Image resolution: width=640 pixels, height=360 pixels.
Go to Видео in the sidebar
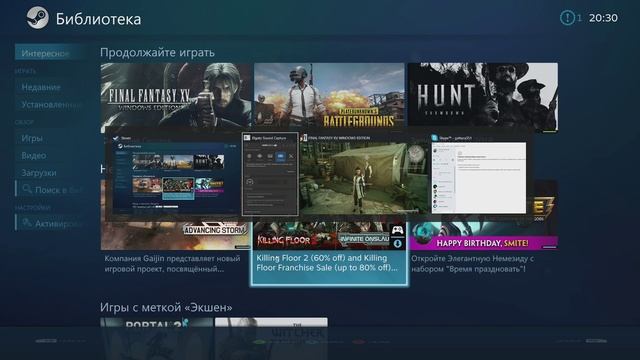(x=50, y=156)
